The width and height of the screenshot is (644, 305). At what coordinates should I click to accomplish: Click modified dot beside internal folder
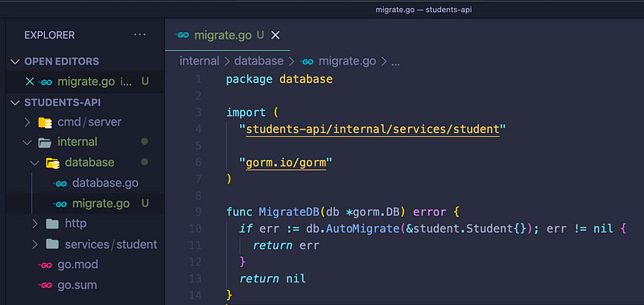point(144,142)
